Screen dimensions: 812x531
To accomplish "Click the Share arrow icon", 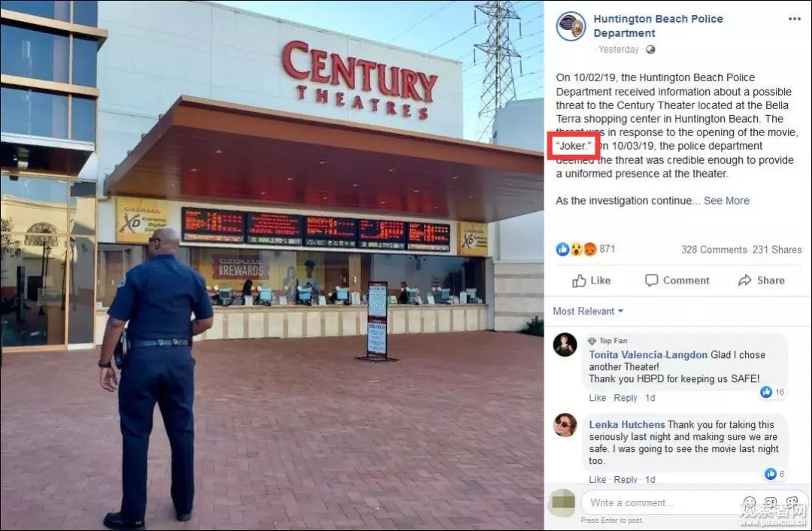I will coord(744,281).
